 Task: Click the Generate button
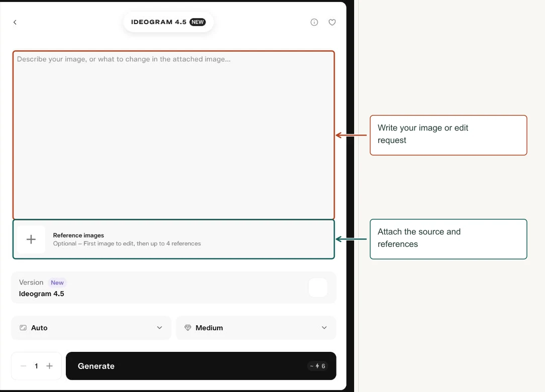201,366
